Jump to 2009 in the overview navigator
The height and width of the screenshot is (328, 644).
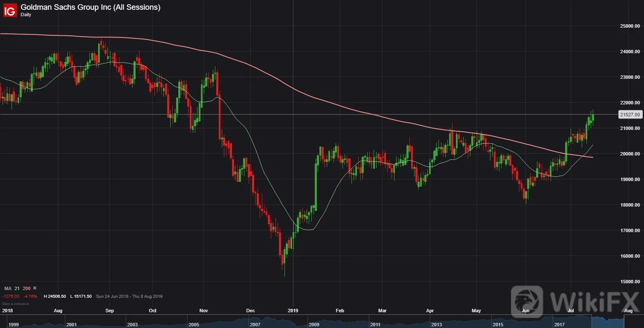[314, 325]
